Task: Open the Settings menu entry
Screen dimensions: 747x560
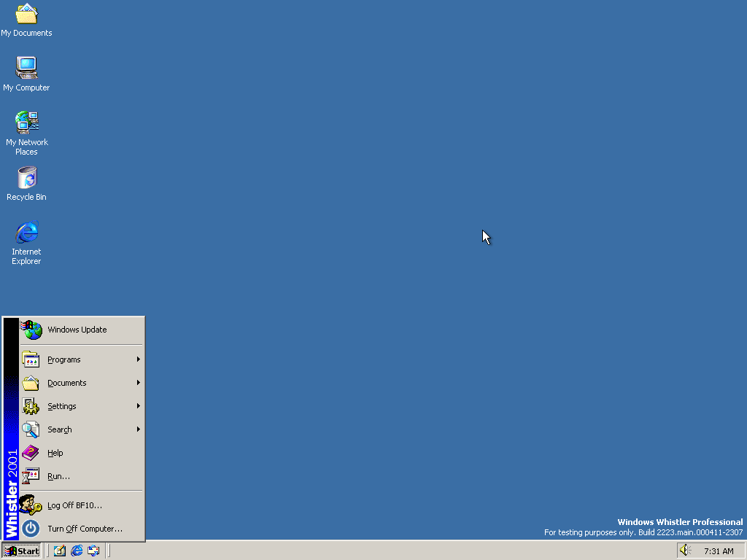Action: (82, 406)
